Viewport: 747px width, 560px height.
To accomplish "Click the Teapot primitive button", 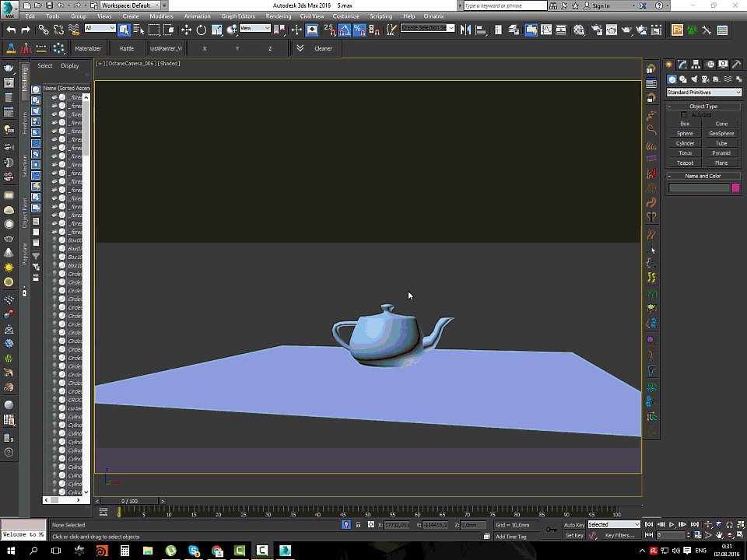I will coord(685,163).
